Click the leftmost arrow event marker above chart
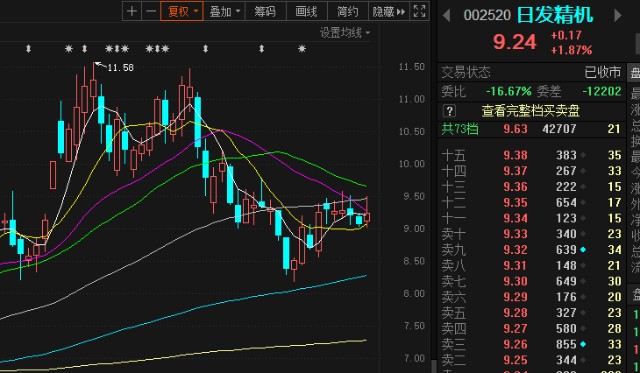Image resolution: width=640 pixels, height=373 pixels. click(x=28, y=49)
